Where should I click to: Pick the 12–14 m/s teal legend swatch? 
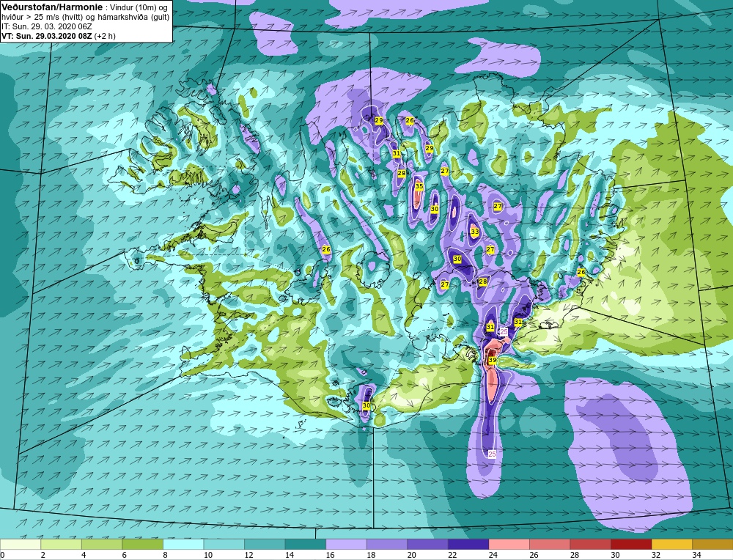(265, 544)
